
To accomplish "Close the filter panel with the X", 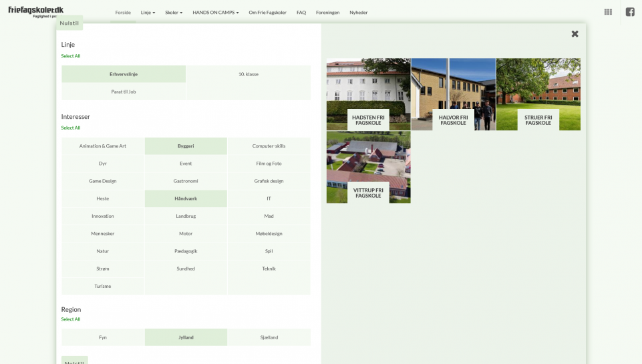I will [575, 34].
